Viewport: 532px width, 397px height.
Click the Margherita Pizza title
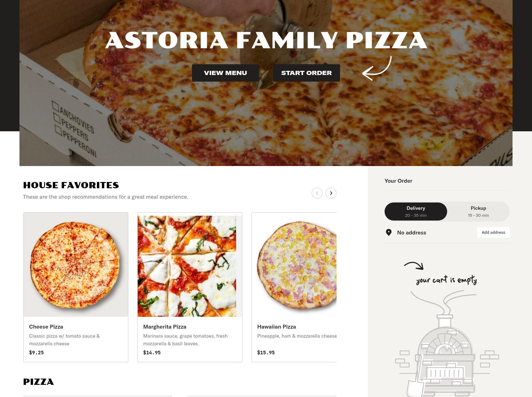pyautogui.click(x=165, y=326)
